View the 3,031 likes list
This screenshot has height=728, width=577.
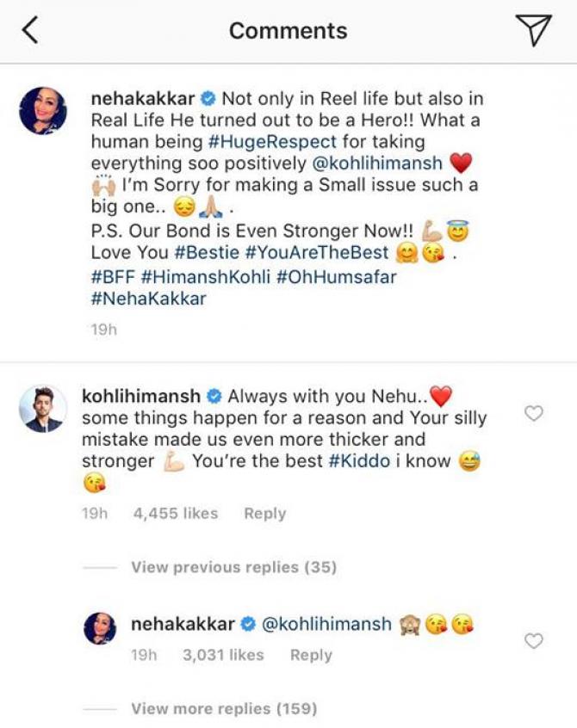click(222, 655)
